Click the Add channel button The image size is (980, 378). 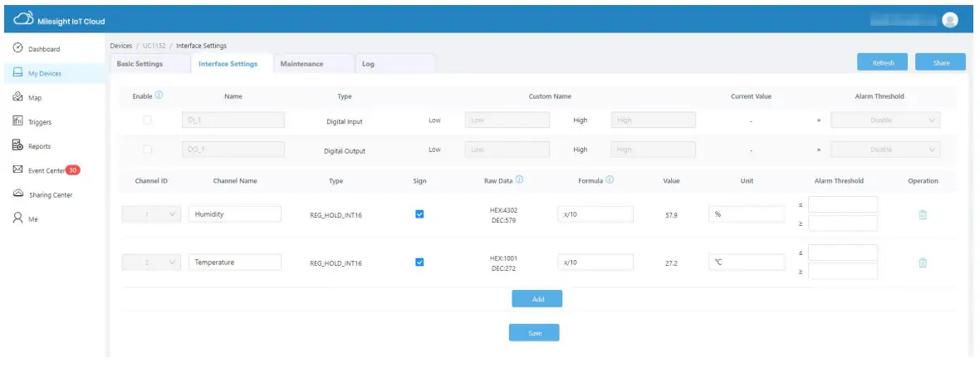pos(537,298)
